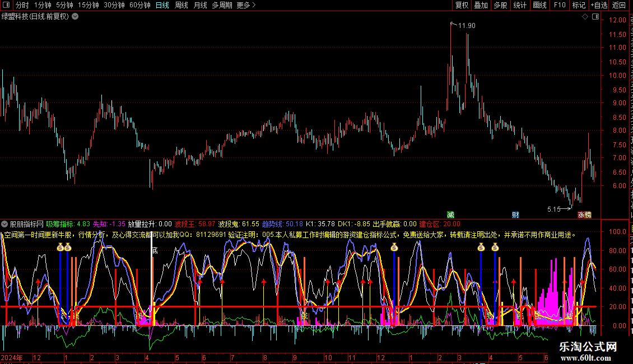Click the 建仓区: 20.00 value
Viewport: 633px width, 364px height.
pyautogui.click(x=440, y=224)
